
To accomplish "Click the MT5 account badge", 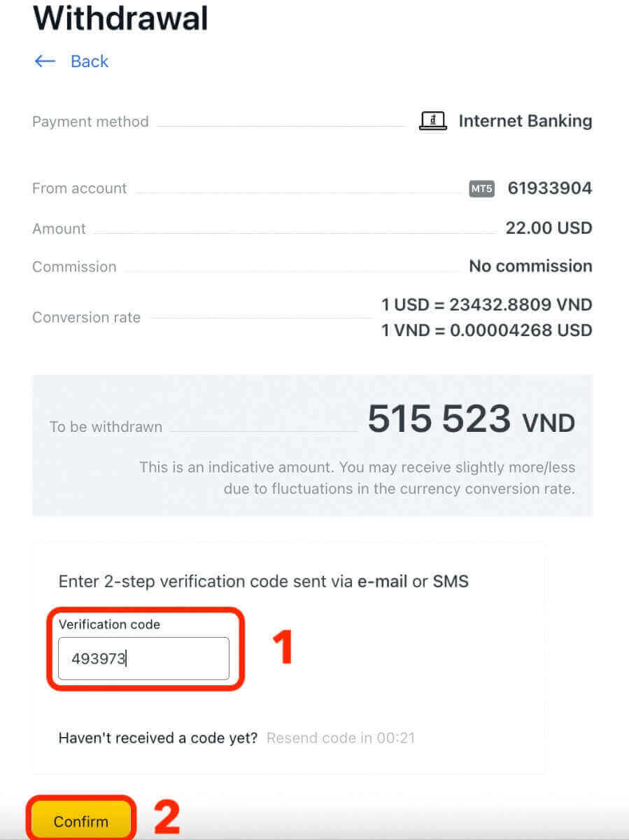I will [481, 188].
